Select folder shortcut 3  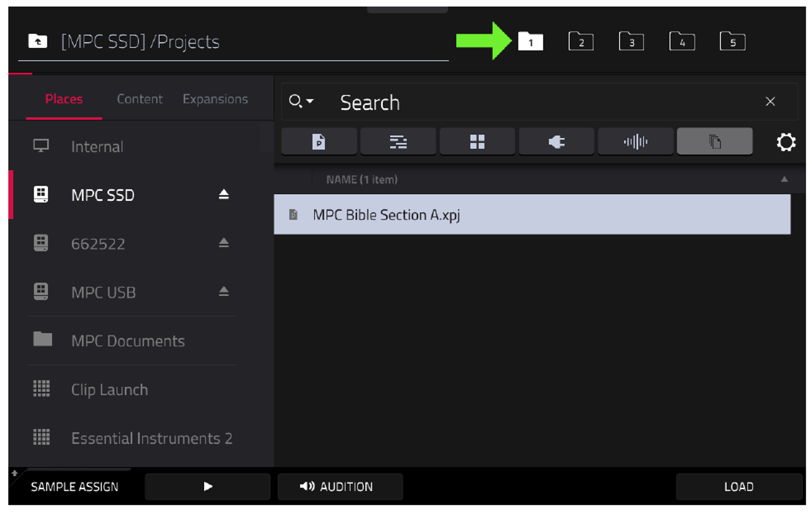pyautogui.click(x=631, y=41)
